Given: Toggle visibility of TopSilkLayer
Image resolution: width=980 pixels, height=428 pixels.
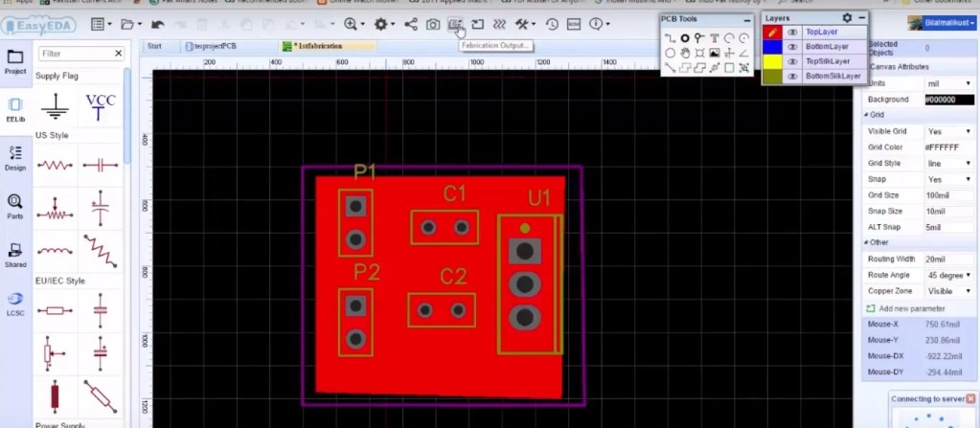Looking at the screenshot, I should tap(792, 61).
